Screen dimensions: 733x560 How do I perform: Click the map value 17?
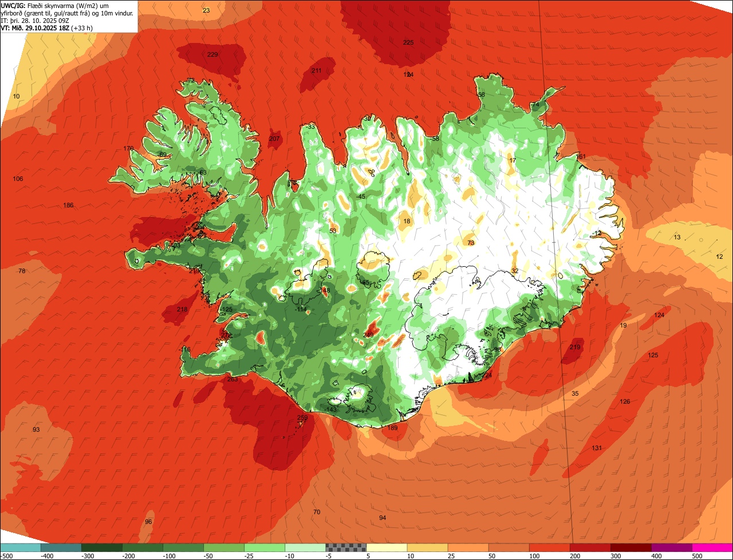coord(513,160)
